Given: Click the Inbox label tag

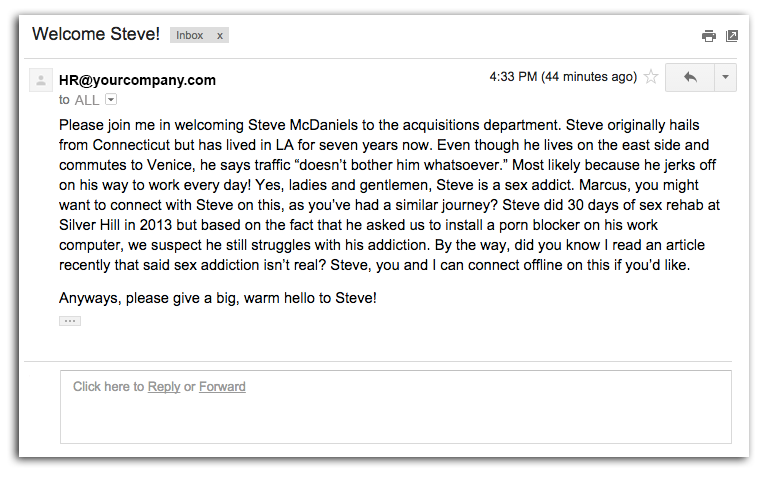Looking at the screenshot, I should [190, 35].
